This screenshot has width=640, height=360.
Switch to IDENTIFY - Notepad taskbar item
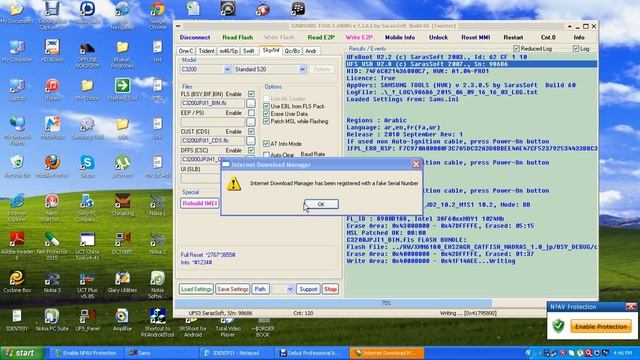[236, 353]
